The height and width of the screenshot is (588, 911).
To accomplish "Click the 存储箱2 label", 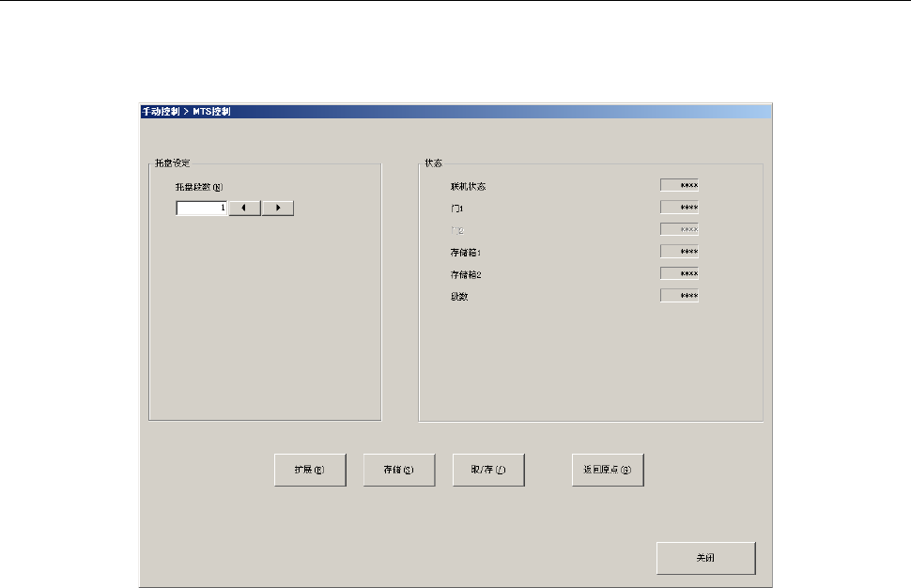I will (466, 275).
